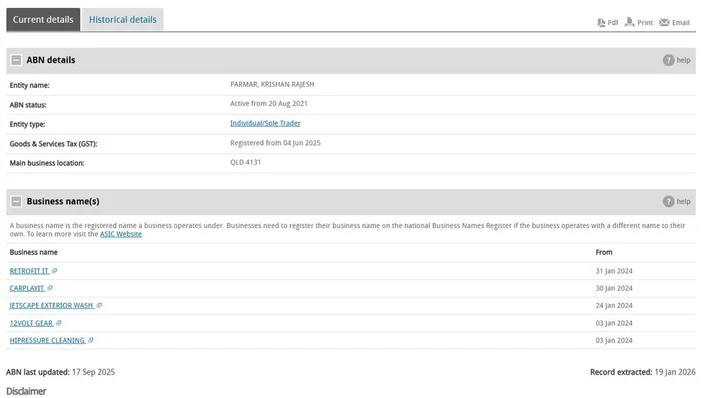This screenshot has height=398, width=720.
Task: Click the 'Entity name:' label
Action: (29, 85)
